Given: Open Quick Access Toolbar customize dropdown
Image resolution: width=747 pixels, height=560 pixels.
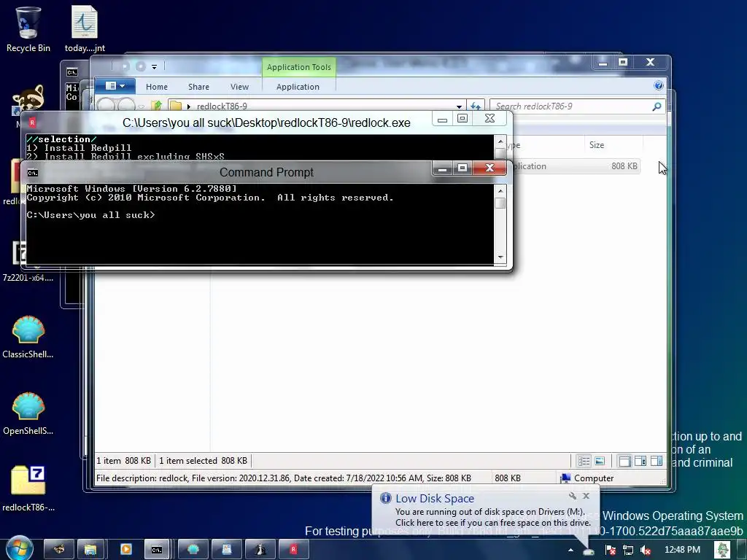Looking at the screenshot, I should coord(155,66).
